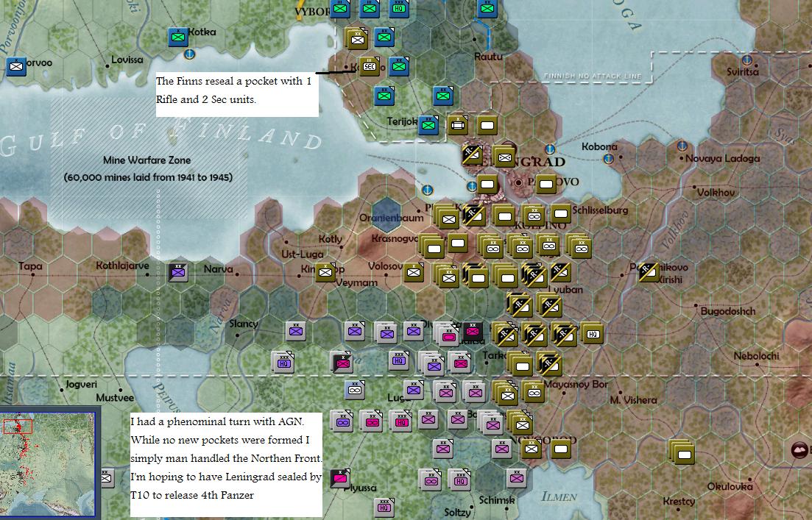This screenshot has width=812, height=520.
Task: Select the blue Finnish HQ counter near Vyborg
Action: tap(399, 8)
